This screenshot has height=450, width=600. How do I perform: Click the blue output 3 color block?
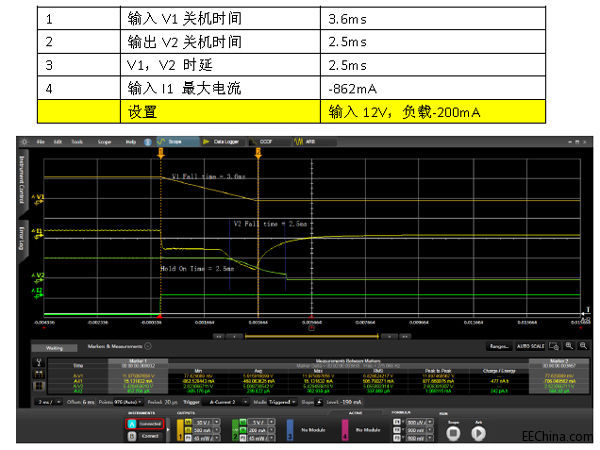click(x=290, y=430)
